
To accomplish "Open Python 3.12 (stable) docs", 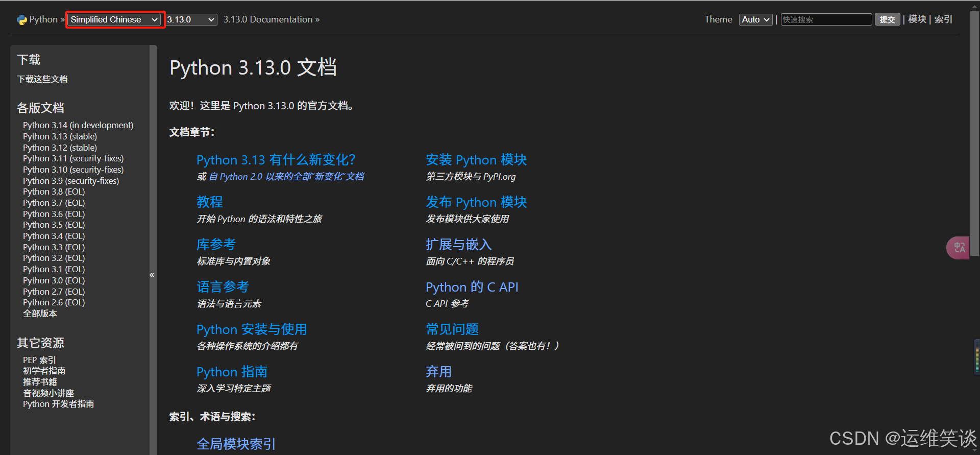I will 60,148.
